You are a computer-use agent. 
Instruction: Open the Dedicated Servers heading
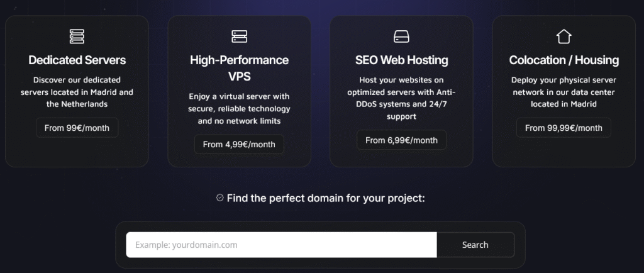tap(77, 60)
